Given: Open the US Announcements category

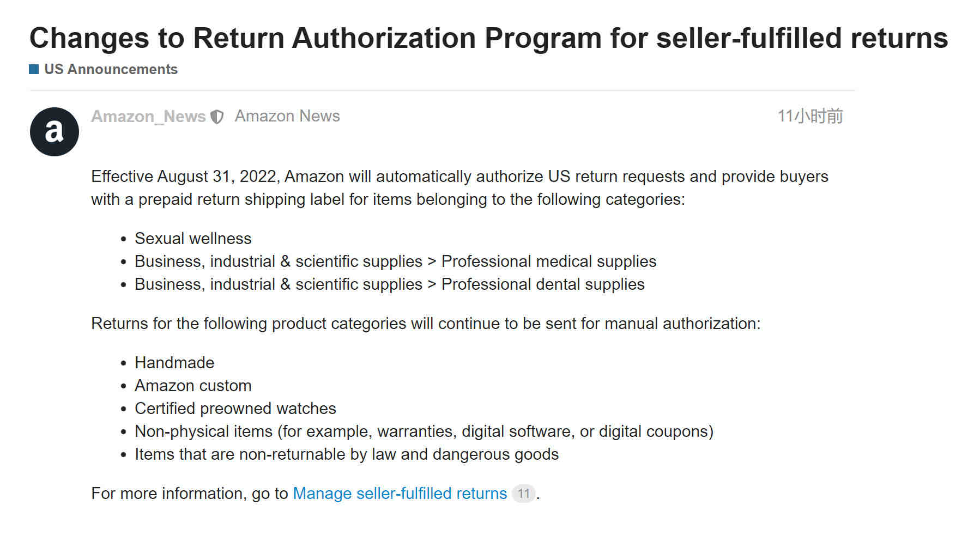Looking at the screenshot, I should coord(111,69).
